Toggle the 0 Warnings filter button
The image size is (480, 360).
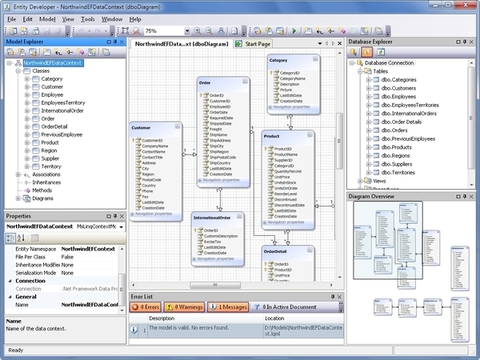[x=184, y=307]
